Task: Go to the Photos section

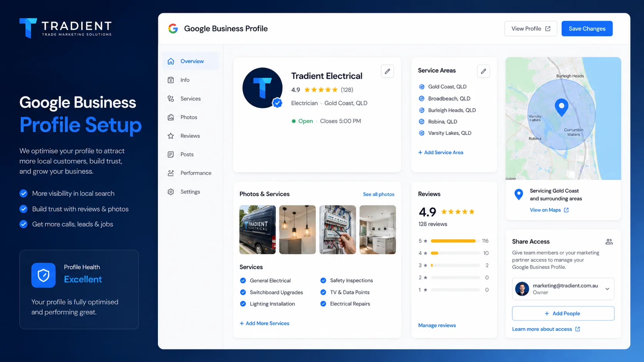Action: click(x=190, y=117)
